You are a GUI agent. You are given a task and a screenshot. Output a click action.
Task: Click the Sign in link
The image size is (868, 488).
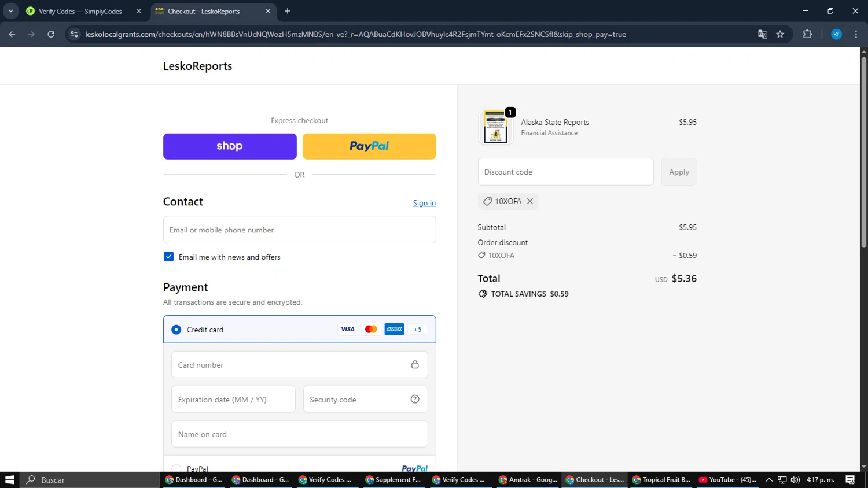point(424,203)
